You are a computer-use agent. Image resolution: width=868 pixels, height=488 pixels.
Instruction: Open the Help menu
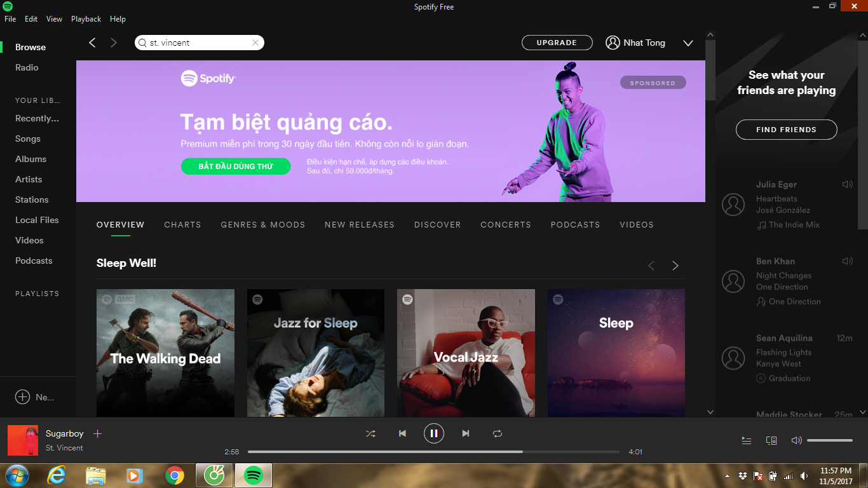click(118, 19)
